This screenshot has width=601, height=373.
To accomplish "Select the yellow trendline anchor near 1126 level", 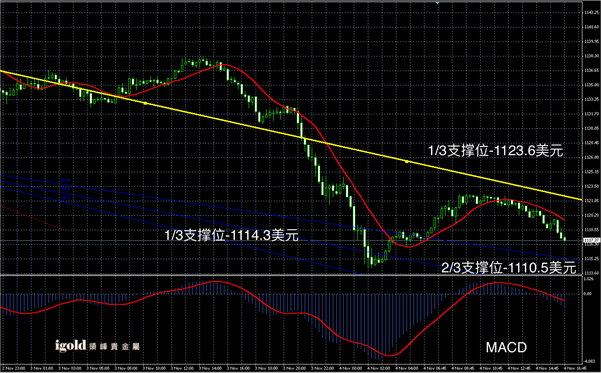I will tap(407, 162).
